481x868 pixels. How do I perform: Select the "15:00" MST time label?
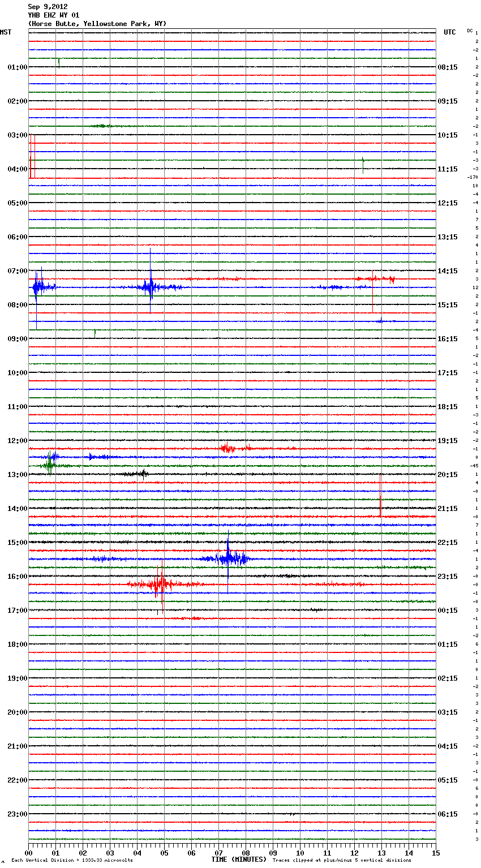[18, 543]
